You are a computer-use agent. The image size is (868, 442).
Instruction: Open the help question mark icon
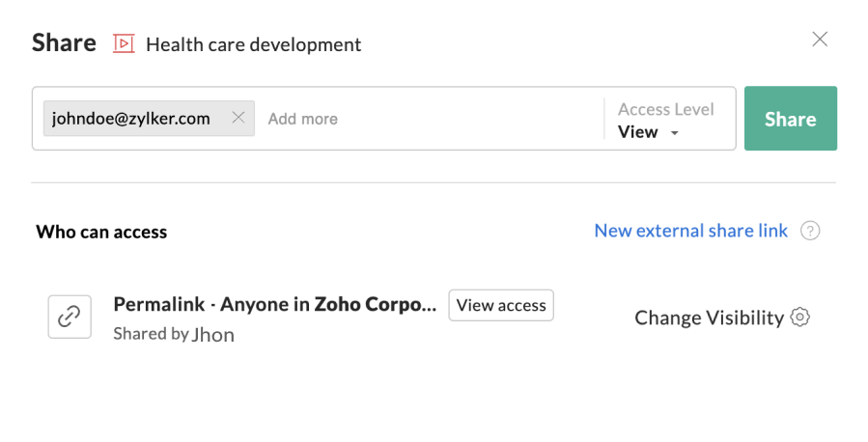click(x=811, y=231)
